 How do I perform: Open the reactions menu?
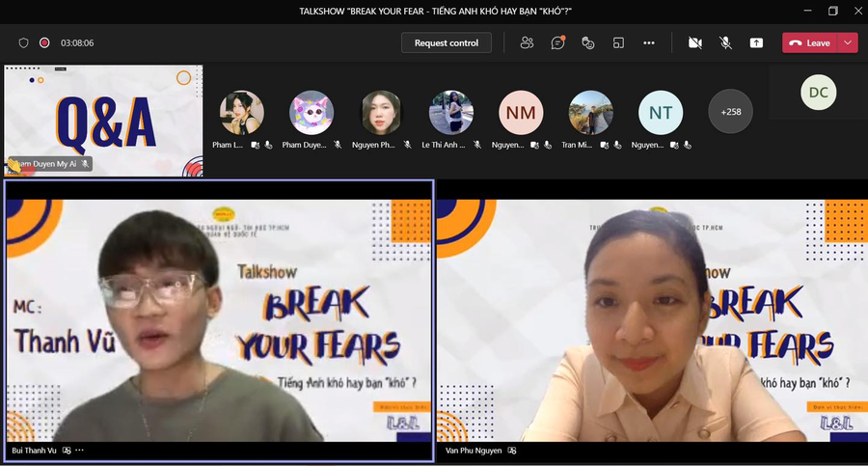pos(587,42)
